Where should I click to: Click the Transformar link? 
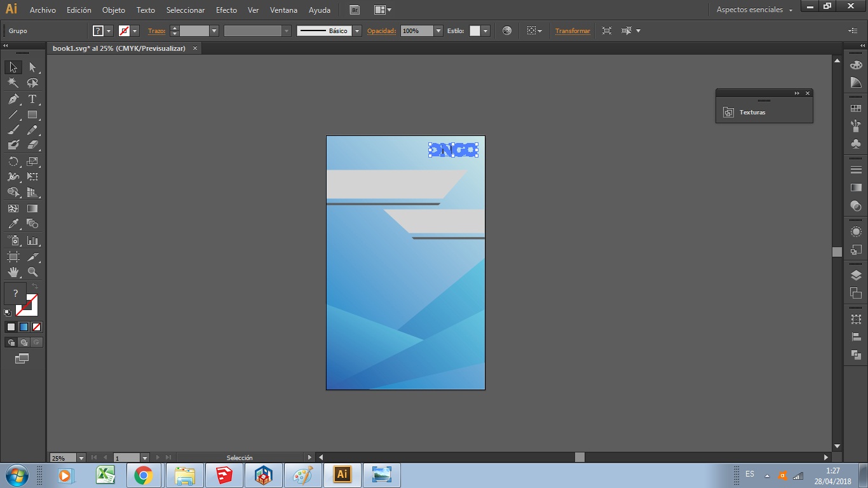[573, 30]
